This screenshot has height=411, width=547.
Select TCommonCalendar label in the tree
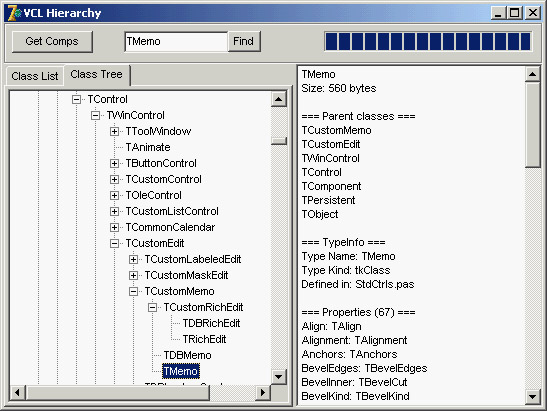[x=171, y=227]
